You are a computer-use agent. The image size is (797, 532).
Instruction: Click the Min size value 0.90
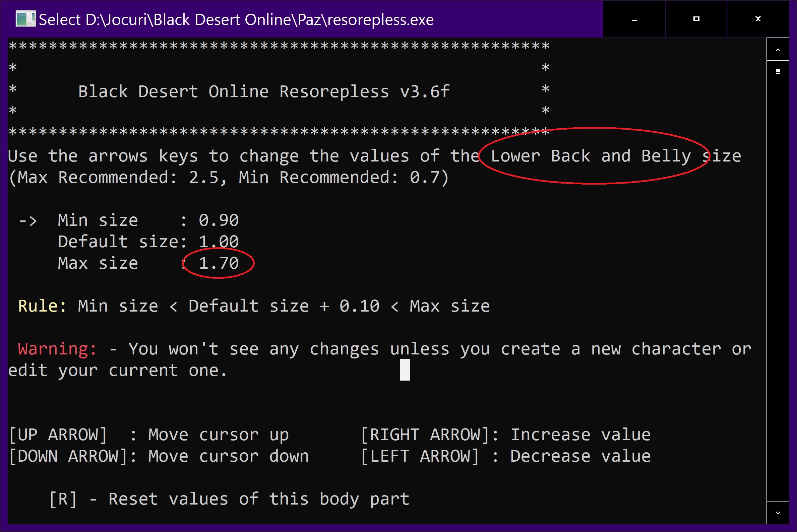pyautogui.click(x=219, y=220)
